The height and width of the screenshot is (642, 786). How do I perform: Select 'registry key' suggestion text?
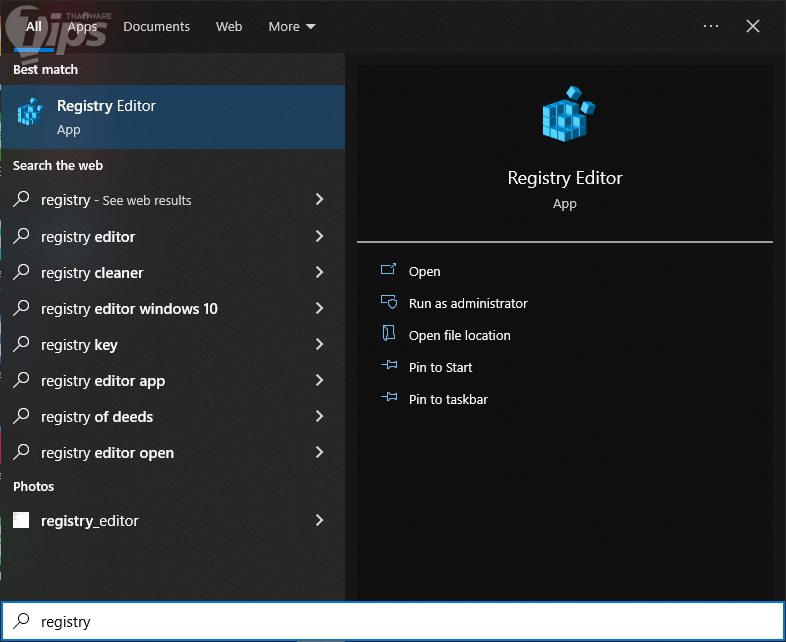(x=79, y=345)
